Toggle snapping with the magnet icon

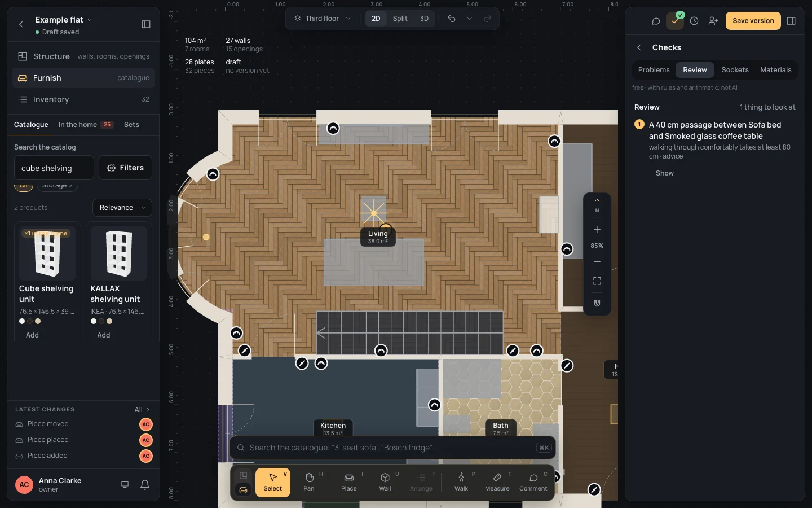[x=597, y=303]
